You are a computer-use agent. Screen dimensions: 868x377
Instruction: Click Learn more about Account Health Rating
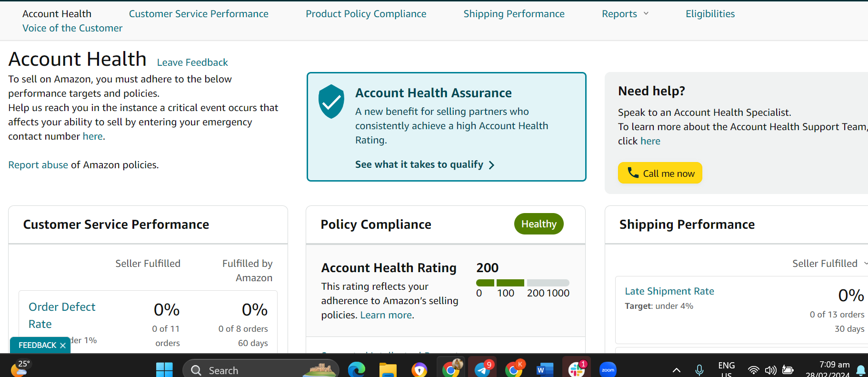pyautogui.click(x=386, y=315)
